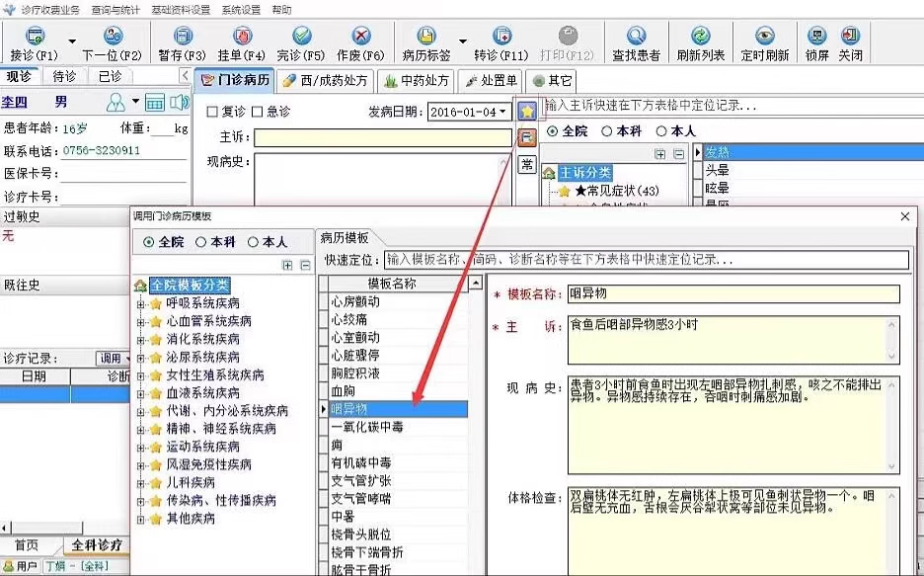
Task: Click the 作废(F6) cancel icon
Action: pos(360,36)
